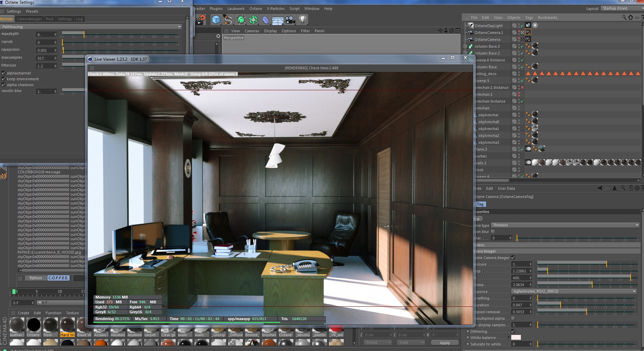Open the X-Particles menu

pyautogui.click(x=276, y=9)
